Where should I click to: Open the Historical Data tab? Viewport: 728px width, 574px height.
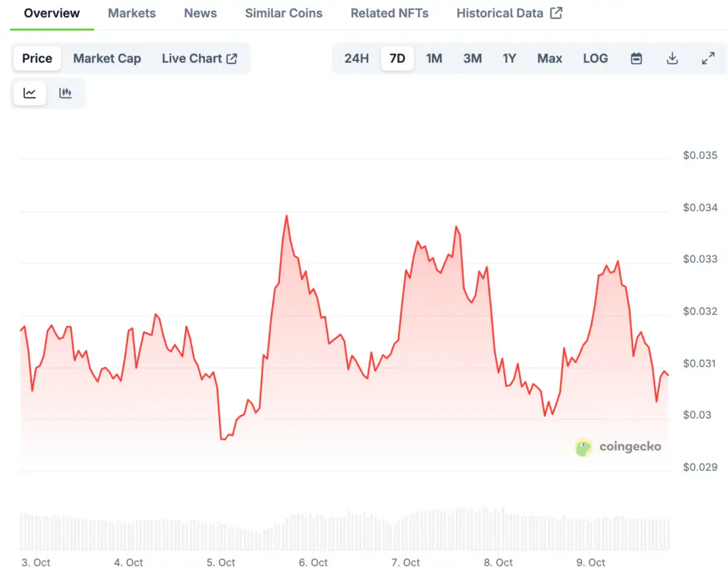[508, 13]
